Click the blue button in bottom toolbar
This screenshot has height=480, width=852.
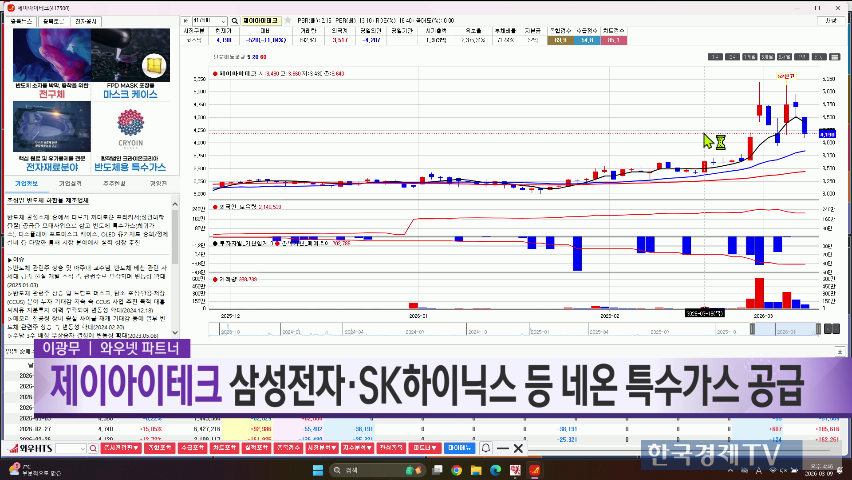(461, 449)
